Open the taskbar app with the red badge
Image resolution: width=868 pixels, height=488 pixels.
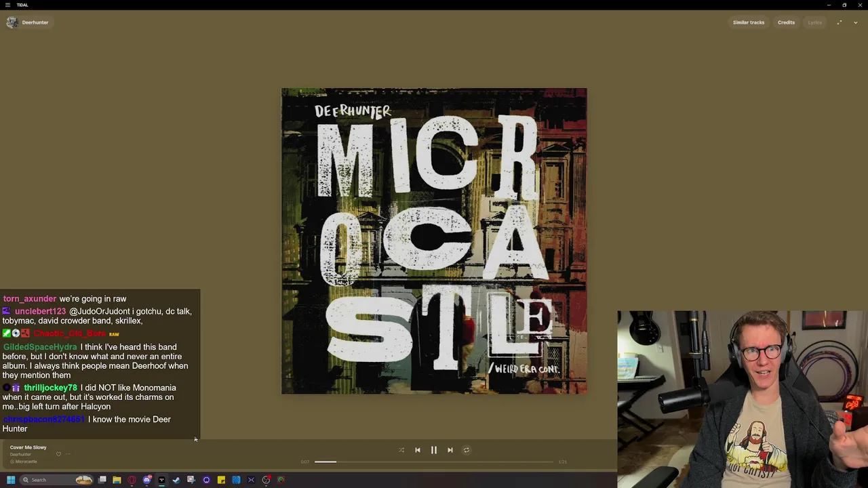click(x=267, y=480)
